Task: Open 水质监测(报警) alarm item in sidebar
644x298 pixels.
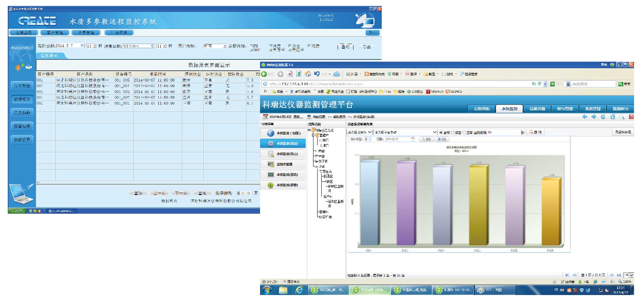Action: tap(283, 185)
